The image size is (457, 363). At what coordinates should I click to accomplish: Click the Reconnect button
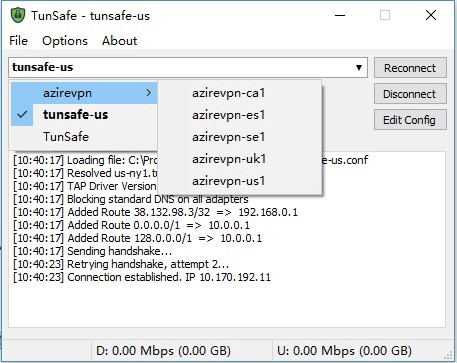[410, 68]
